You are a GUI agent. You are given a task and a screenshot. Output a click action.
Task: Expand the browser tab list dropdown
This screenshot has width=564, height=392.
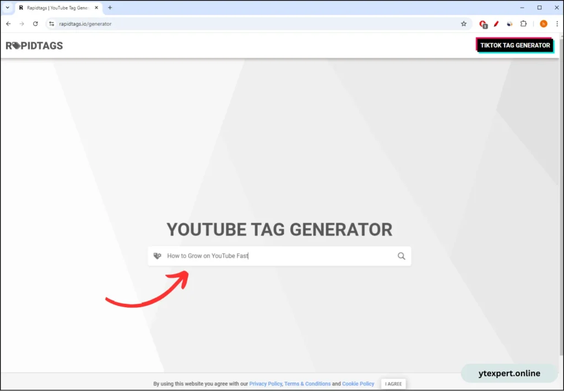click(x=7, y=8)
